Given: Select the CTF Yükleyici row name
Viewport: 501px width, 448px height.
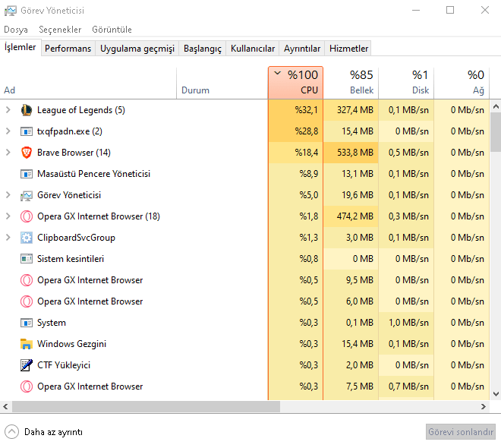Looking at the screenshot, I should pos(64,365).
